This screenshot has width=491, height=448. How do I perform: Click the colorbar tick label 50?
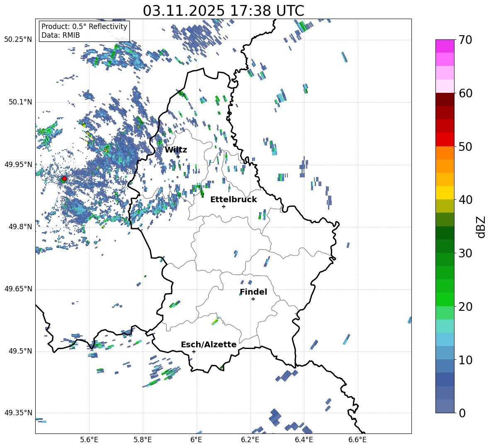(465, 147)
